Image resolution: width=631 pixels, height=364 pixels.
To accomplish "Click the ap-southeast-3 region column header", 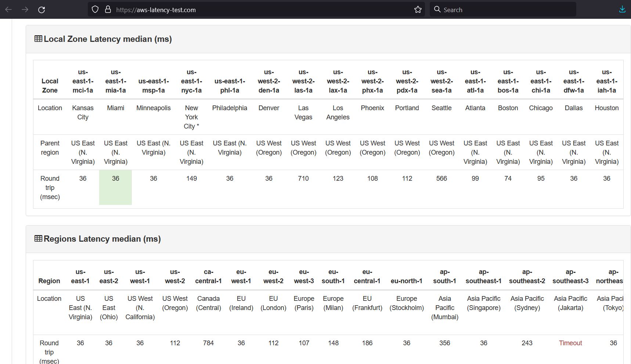I will pos(570,276).
